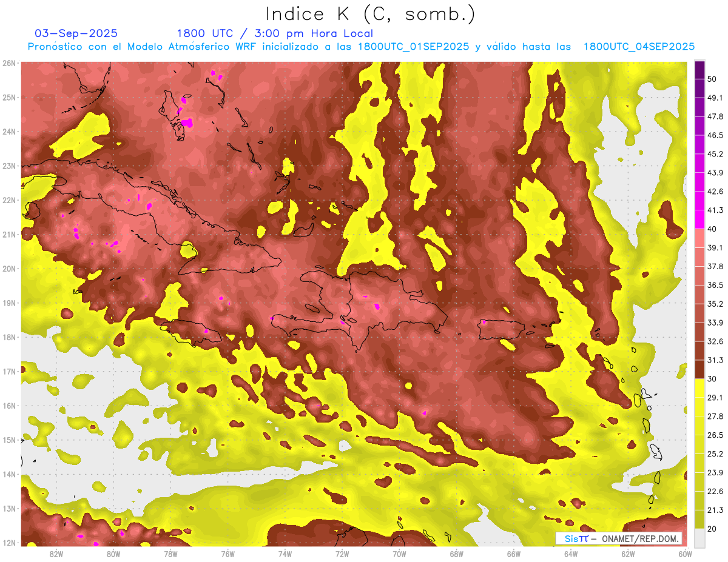Screen dimensions: 728x562
Task: Click color bar label '42.6'
Action: tap(715, 192)
